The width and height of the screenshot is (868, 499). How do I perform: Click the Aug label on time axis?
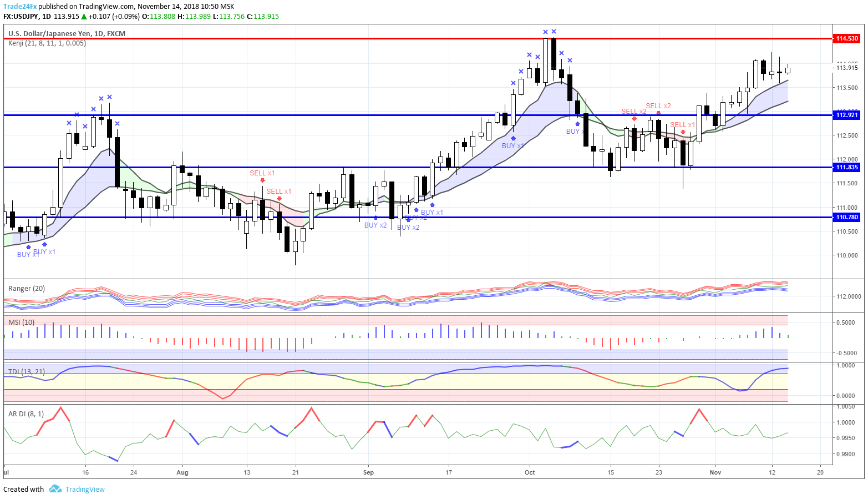coord(182,472)
